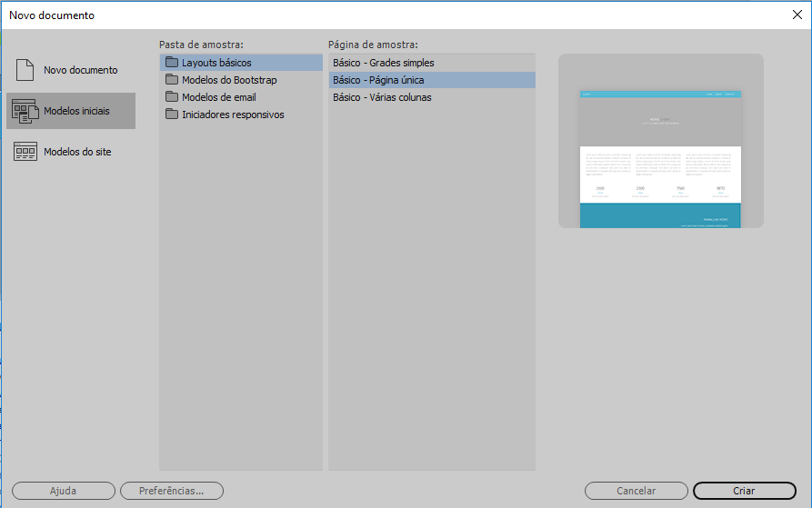This screenshot has height=508, width=812.
Task: Choose Modelos do Bootstrap folder
Action: [x=241, y=80]
